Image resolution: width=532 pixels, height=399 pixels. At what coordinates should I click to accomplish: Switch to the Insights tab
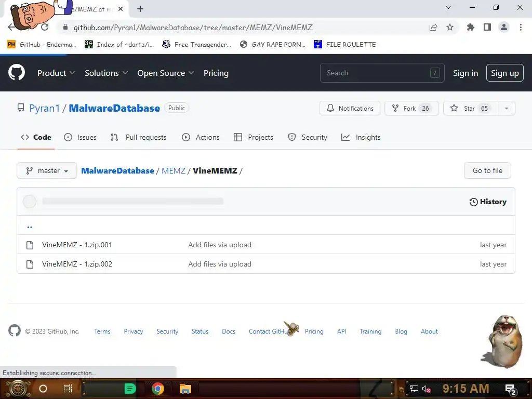point(361,137)
